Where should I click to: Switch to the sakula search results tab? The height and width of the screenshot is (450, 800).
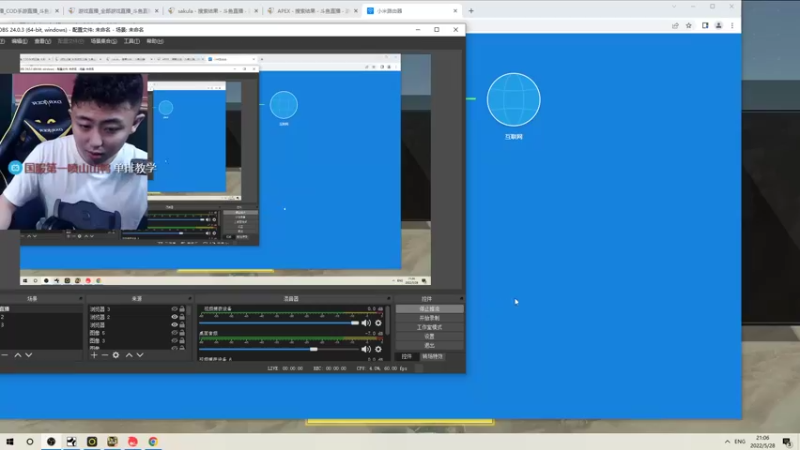213,11
